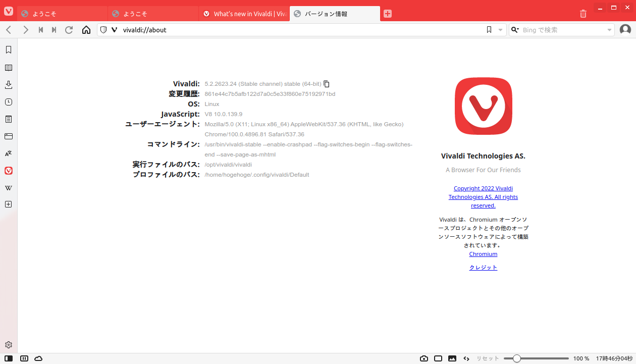The image size is (636, 364).
Task: Click the Rewind history button
Action: [41, 30]
